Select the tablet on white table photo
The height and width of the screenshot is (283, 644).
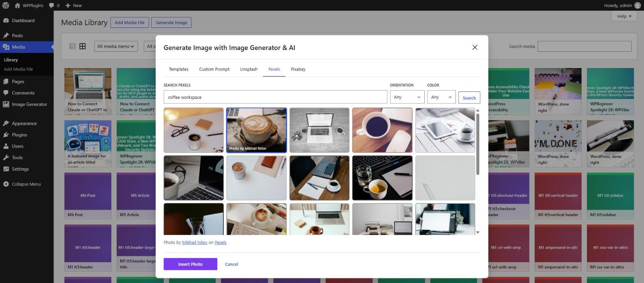pos(445,130)
